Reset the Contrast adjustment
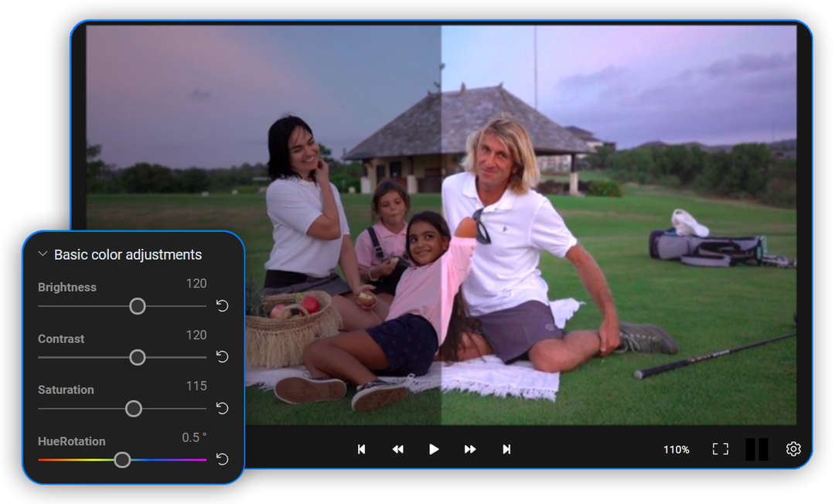835x504 pixels. pos(222,357)
